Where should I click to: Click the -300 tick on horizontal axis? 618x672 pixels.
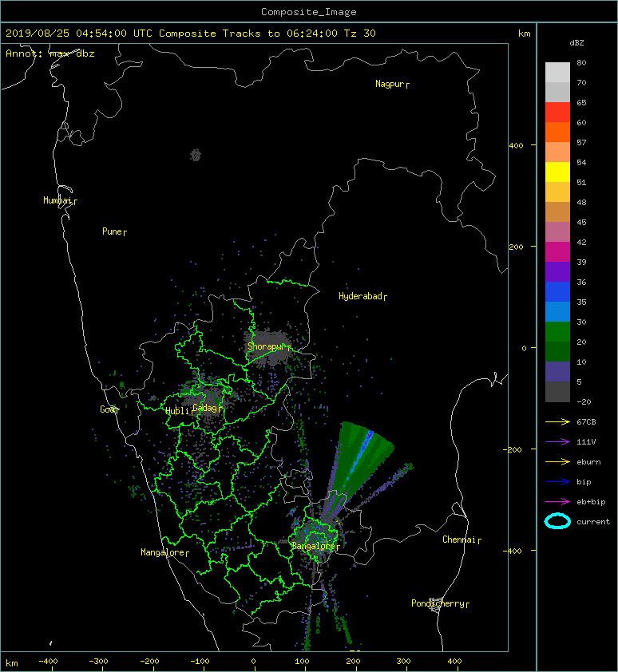[98, 662]
